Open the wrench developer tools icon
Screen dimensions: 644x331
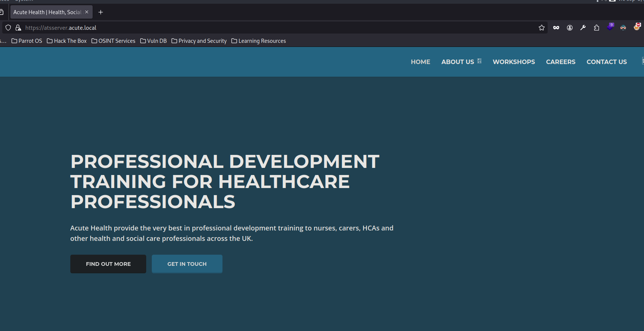coord(583,28)
